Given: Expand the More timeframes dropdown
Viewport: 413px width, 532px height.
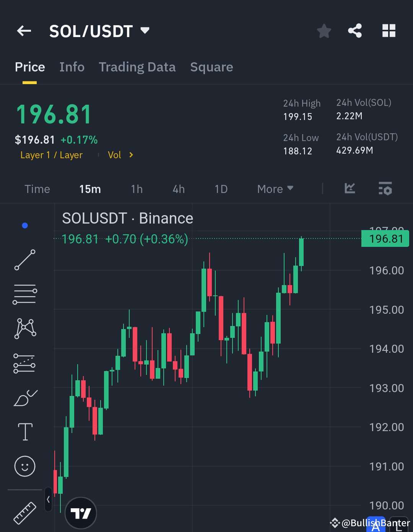Looking at the screenshot, I should click(275, 188).
